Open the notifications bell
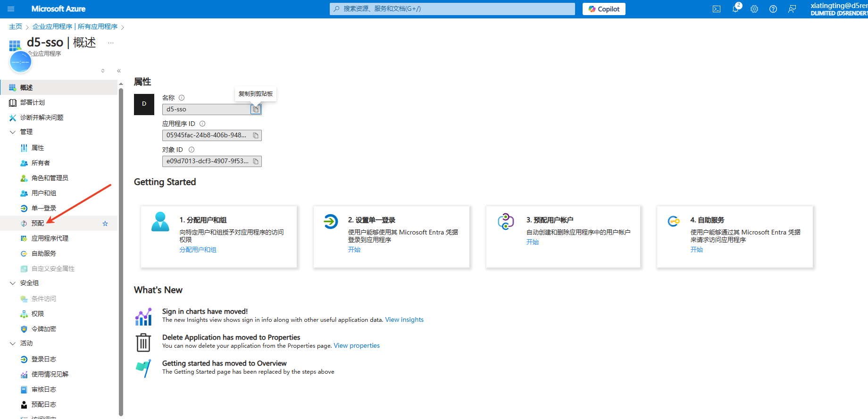The height and width of the screenshot is (419, 868). [x=735, y=9]
